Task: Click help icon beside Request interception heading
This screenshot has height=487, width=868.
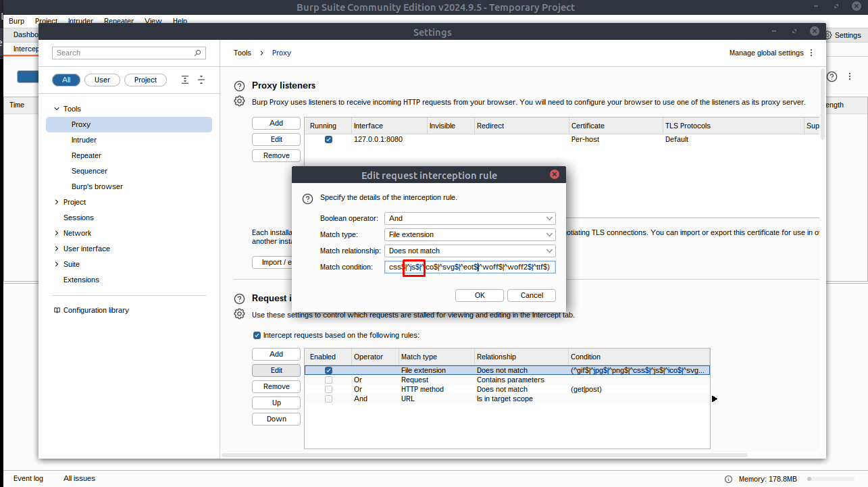Action: point(239,299)
